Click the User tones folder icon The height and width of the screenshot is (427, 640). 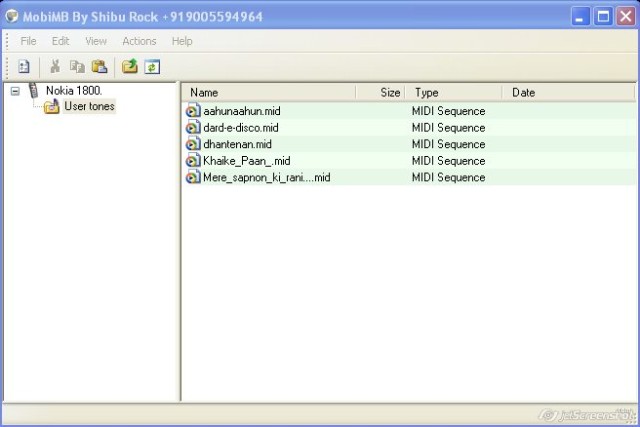pos(52,107)
